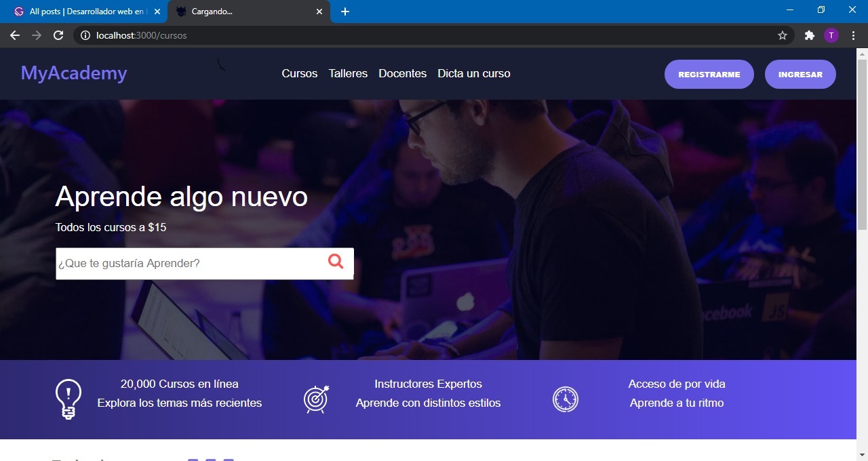Select Talleres in the navigation
Screen dimensions: 868x461
tap(348, 73)
